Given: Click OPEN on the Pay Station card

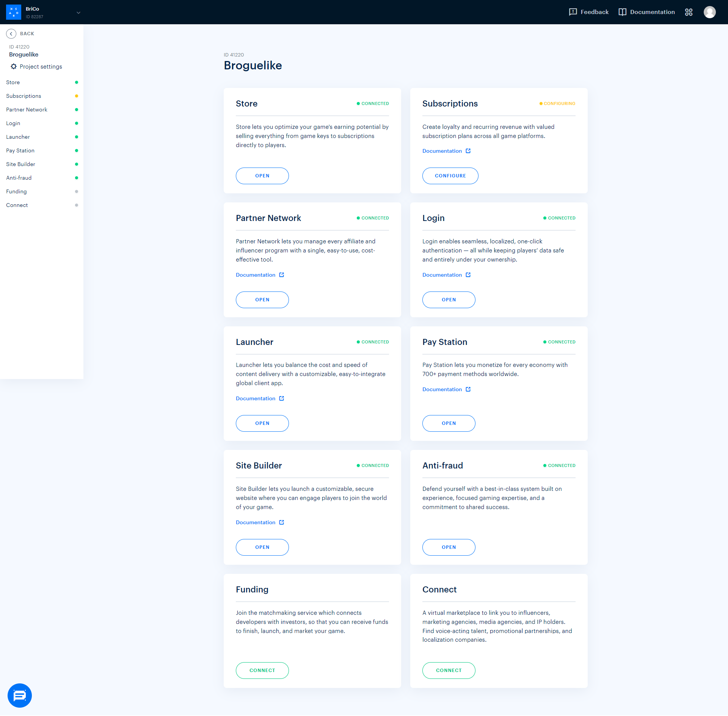Looking at the screenshot, I should [449, 423].
